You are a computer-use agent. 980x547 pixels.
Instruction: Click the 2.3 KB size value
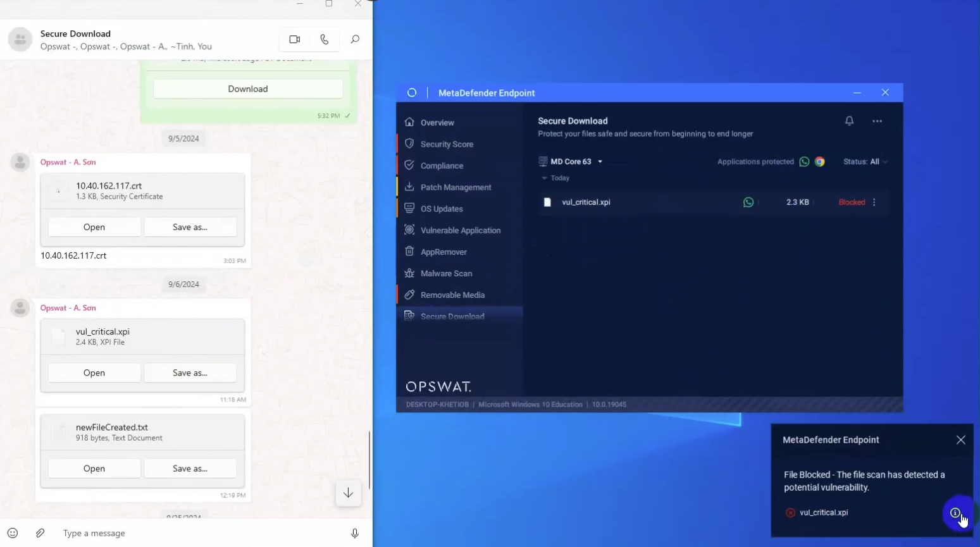coord(797,202)
